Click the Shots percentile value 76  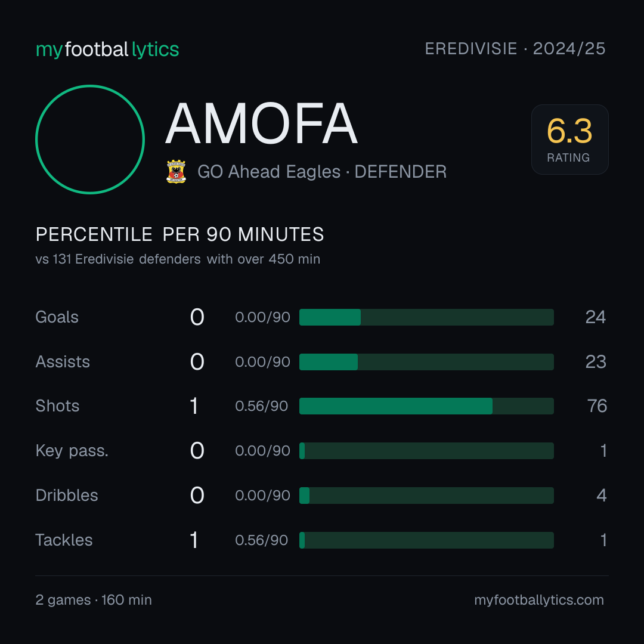(x=597, y=406)
